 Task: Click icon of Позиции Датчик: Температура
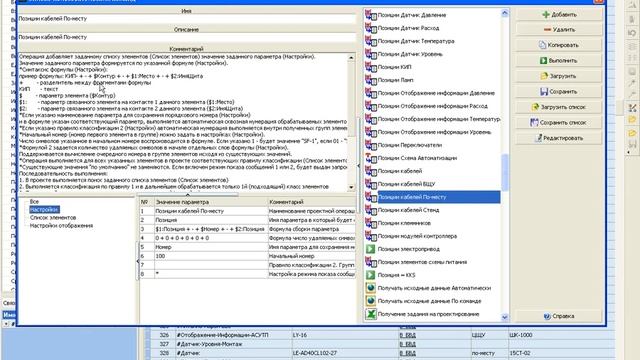(371, 41)
